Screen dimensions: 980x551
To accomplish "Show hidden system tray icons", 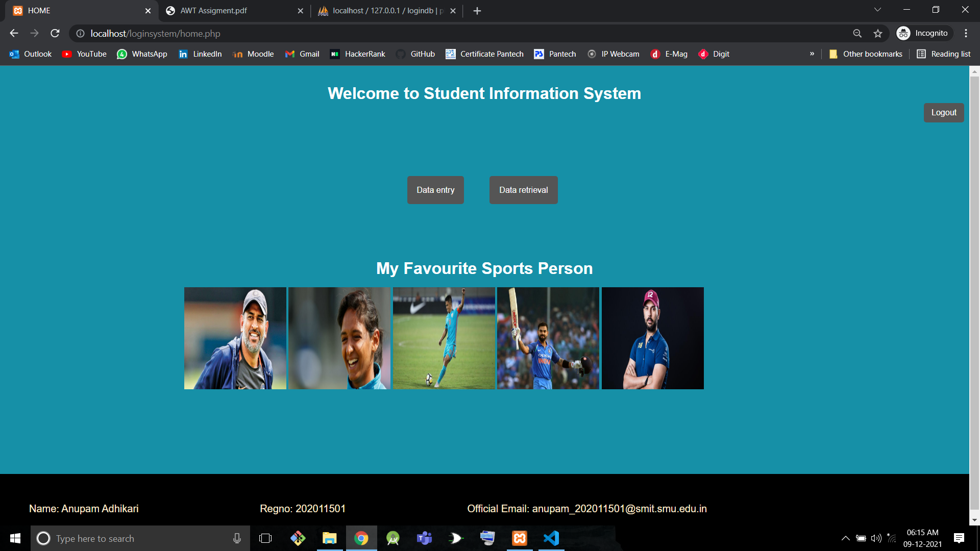I will tap(845, 538).
